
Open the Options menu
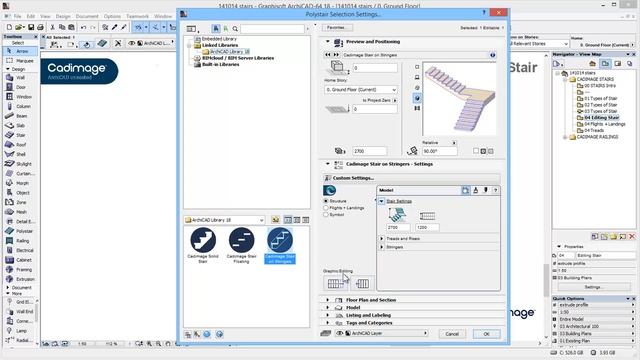pos(112,16)
